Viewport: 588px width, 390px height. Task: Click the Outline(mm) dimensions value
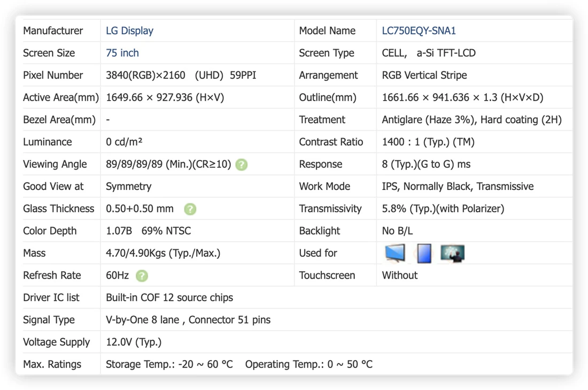462,97
